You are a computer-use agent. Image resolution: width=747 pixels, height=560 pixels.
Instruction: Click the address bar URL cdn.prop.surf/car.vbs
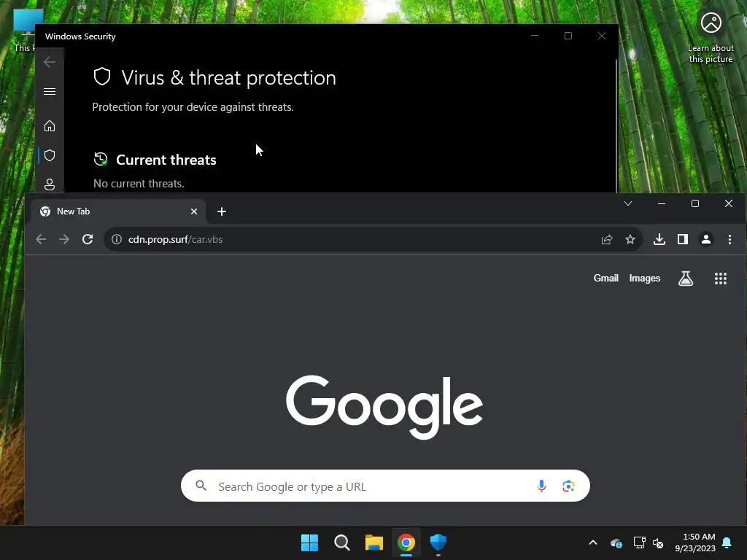[x=175, y=239]
